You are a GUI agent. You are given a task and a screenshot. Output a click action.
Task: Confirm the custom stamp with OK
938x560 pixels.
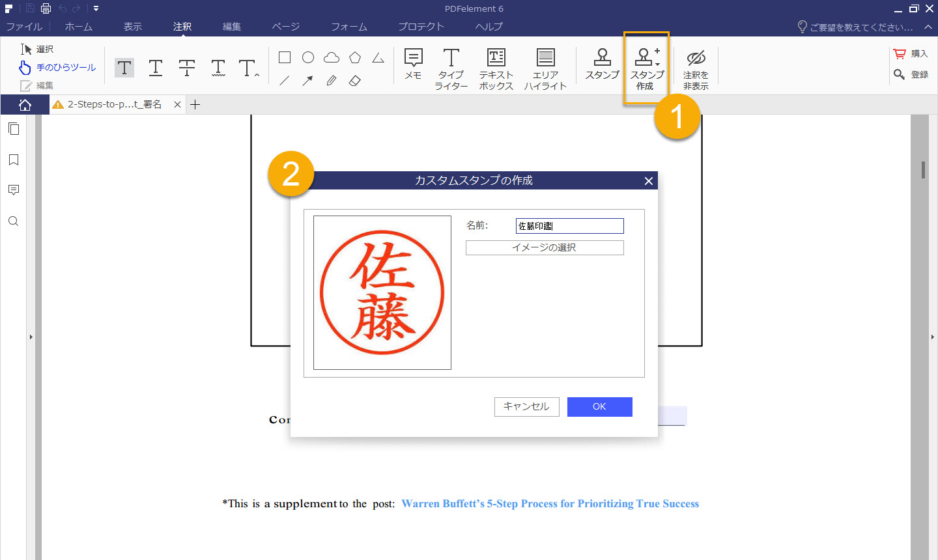(x=599, y=406)
